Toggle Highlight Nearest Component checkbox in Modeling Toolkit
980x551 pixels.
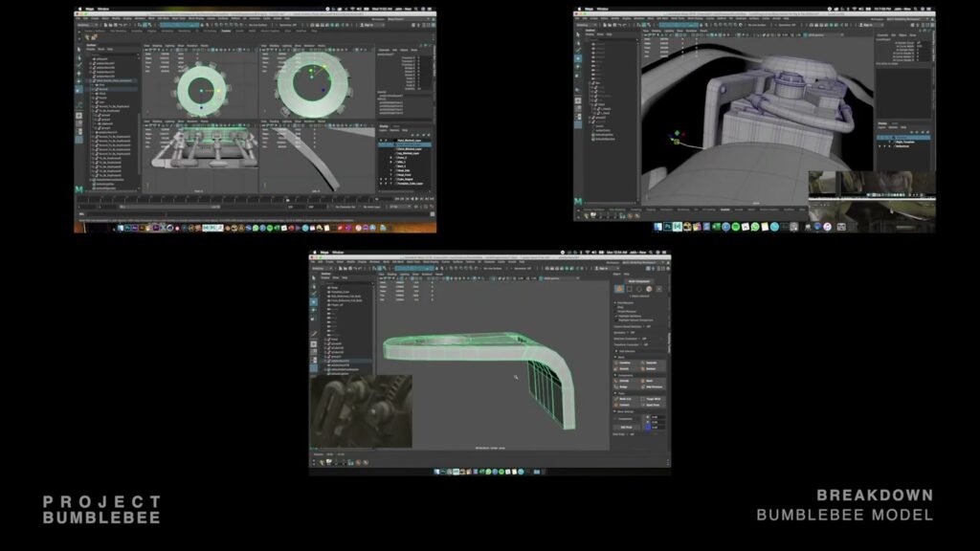pyautogui.click(x=616, y=320)
